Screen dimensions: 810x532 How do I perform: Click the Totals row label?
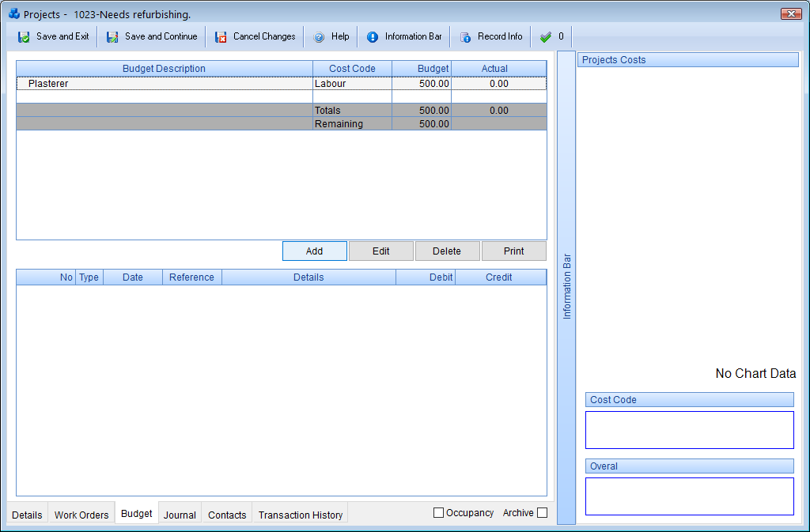[x=327, y=111]
